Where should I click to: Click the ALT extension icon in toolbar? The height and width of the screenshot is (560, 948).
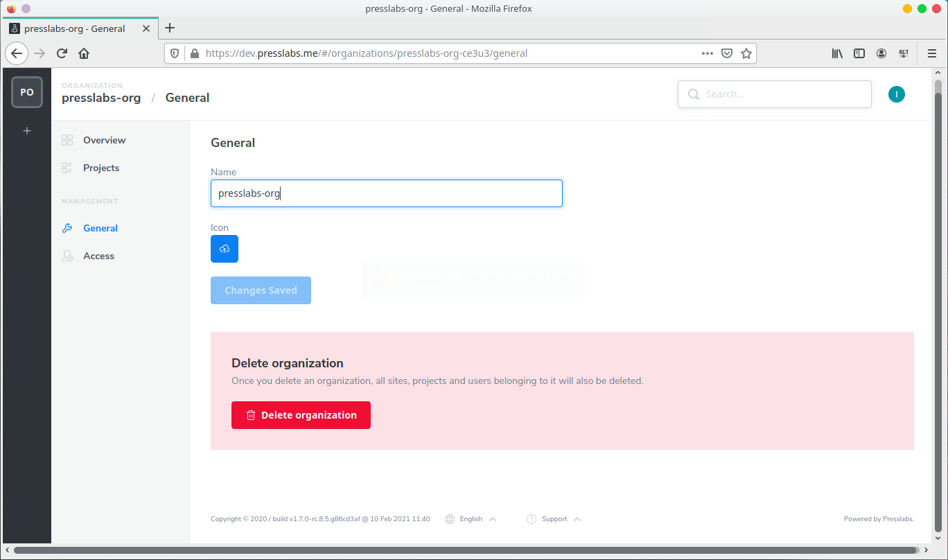[904, 53]
